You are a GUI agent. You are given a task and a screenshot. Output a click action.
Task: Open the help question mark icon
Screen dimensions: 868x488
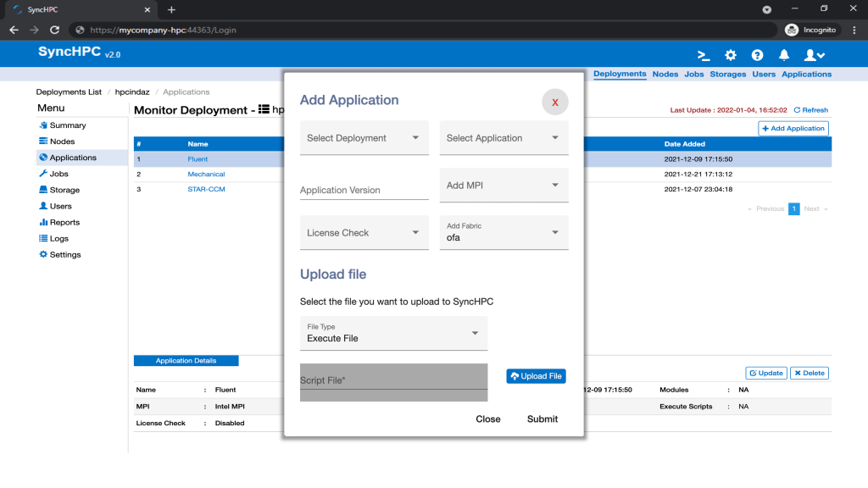[757, 55]
